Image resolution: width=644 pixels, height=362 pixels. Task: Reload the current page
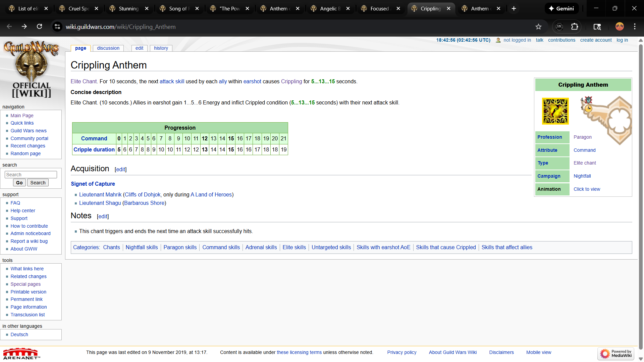39,27
